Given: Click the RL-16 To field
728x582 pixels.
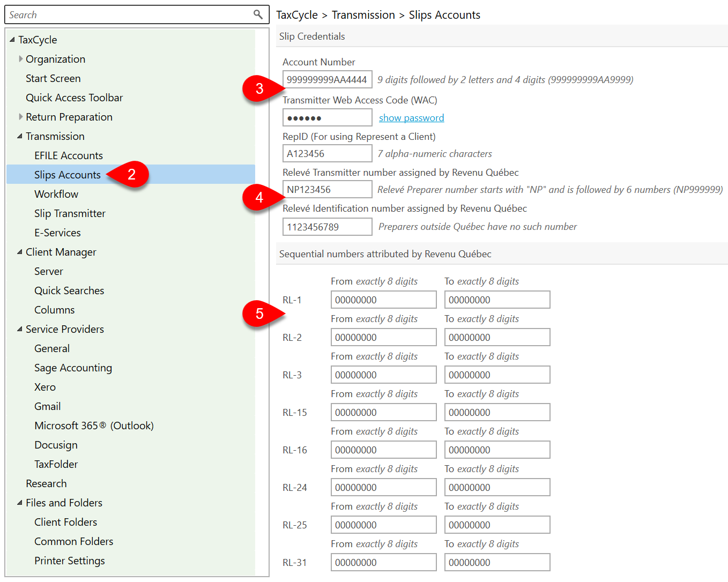Looking at the screenshot, I should pos(497,450).
